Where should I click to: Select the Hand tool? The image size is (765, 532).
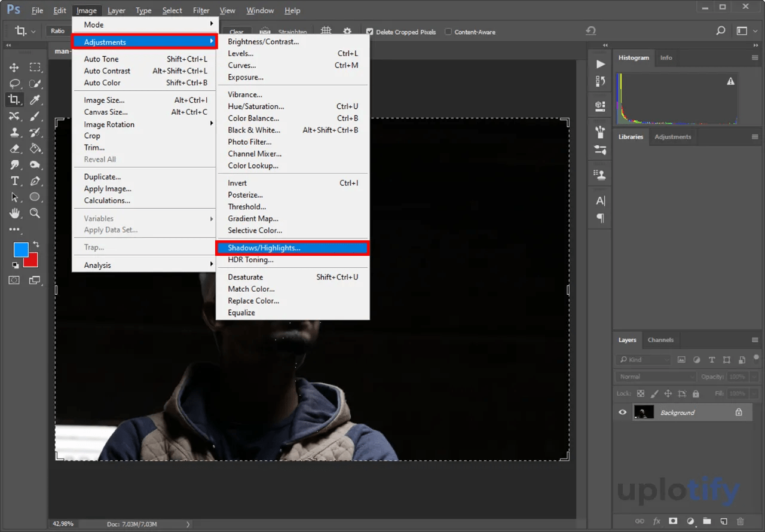[14, 213]
